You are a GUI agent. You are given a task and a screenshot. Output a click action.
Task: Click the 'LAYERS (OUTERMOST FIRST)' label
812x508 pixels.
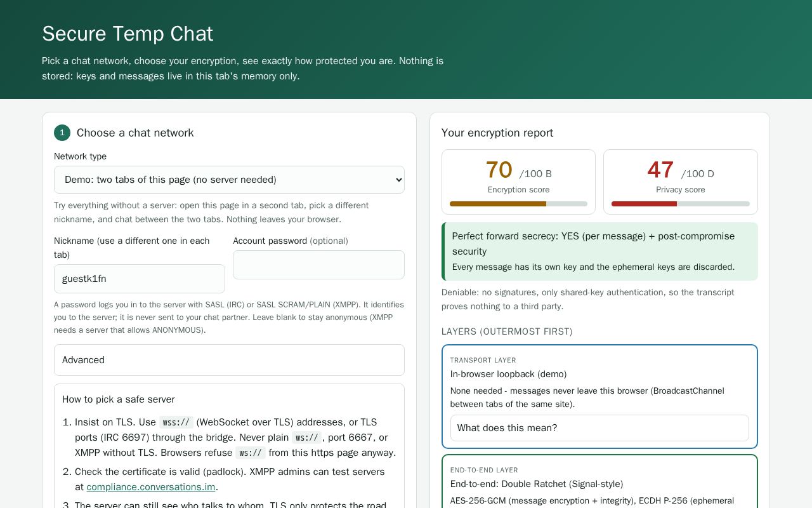(507, 331)
